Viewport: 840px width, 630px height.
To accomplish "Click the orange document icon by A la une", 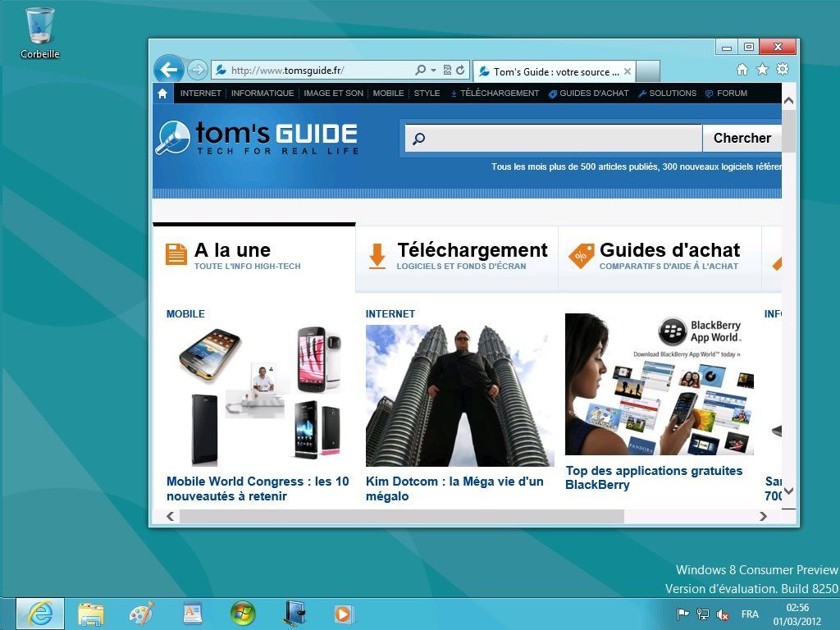I will pyautogui.click(x=176, y=254).
